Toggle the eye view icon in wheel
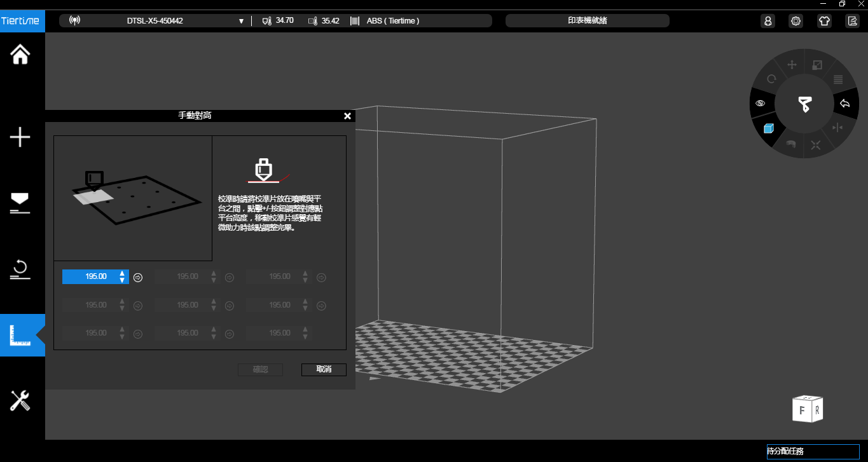 click(761, 103)
